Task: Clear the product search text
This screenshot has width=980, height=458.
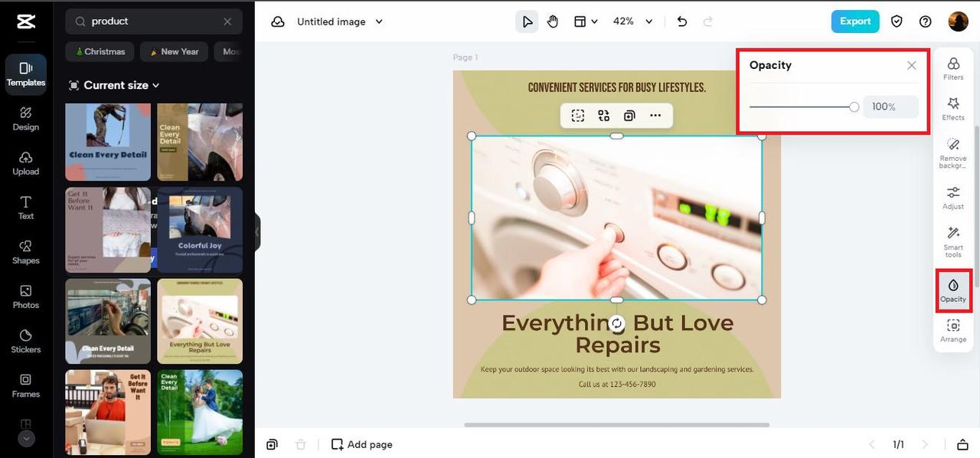Action: point(227,21)
